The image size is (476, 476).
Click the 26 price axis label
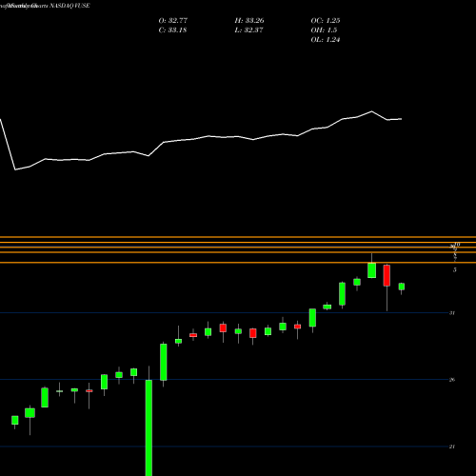pos(452,380)
